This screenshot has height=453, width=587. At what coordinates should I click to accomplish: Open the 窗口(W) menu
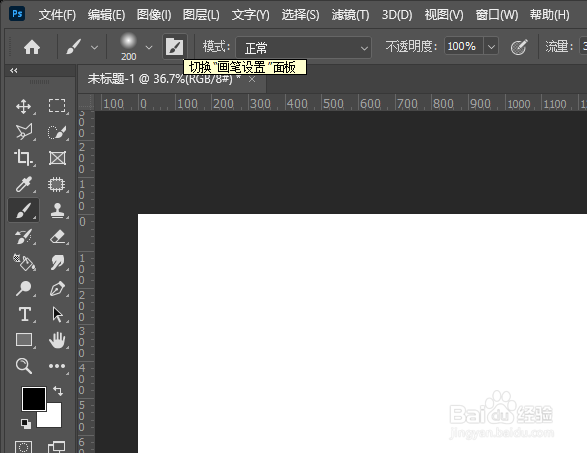[497, 15]
